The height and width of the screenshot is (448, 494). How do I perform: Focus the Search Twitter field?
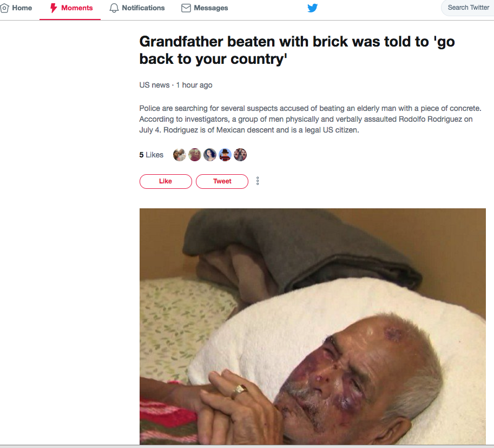(468, 8)
